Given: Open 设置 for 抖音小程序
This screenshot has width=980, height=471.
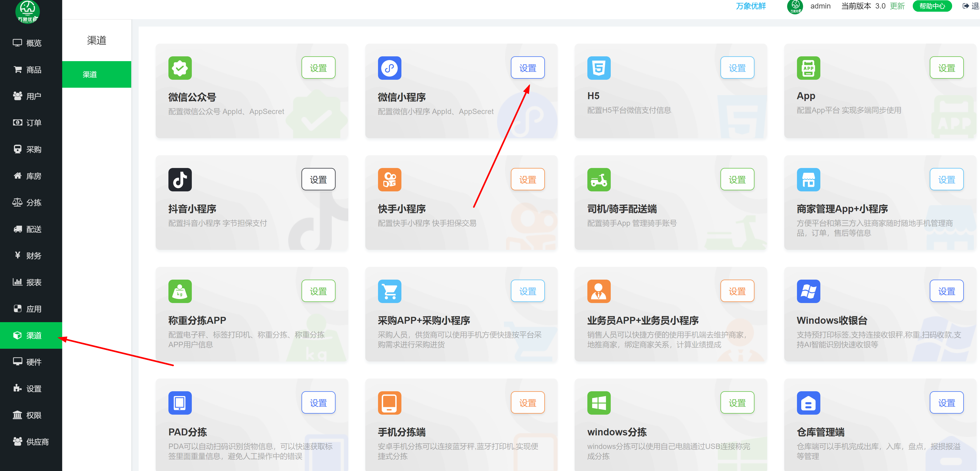Looking at the screenshot, I should point(318,179).
